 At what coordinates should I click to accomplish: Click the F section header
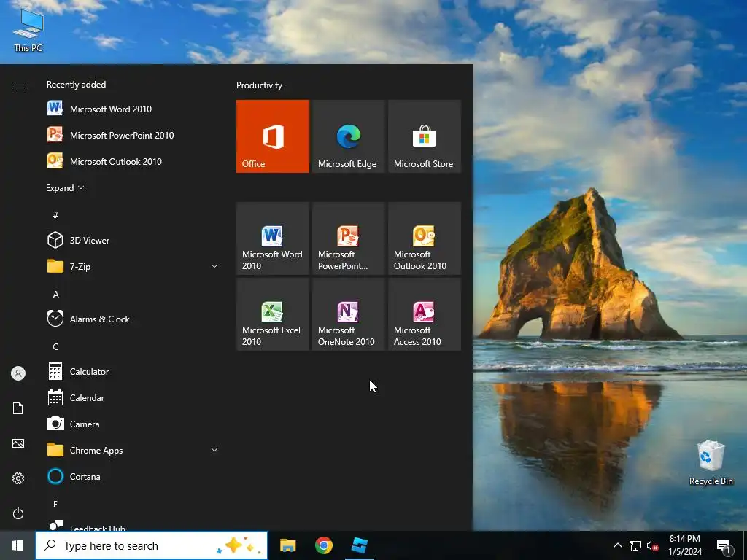coord(55,504)
